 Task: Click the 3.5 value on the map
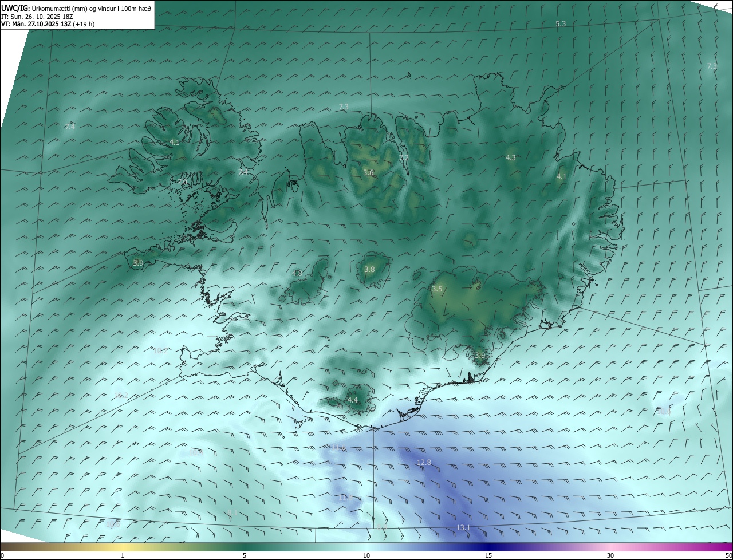(437, 289)
